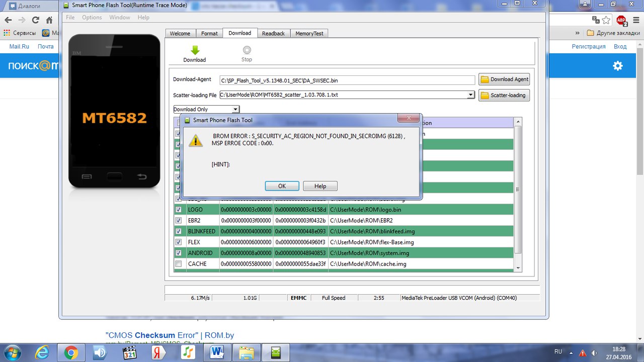
Task: Open Google Chrome from the taskbar
Action: (x=71, y=352)
